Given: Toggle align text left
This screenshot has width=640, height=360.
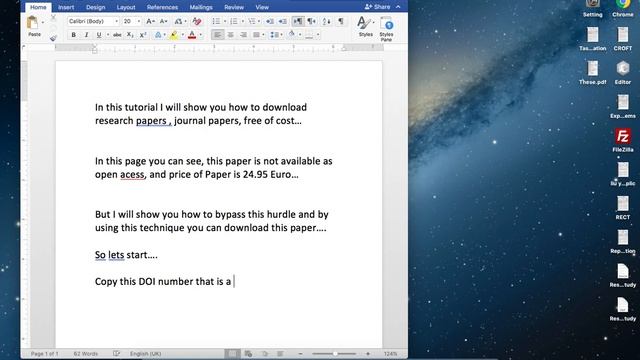Looking at the screenshot, I should 218,35.
